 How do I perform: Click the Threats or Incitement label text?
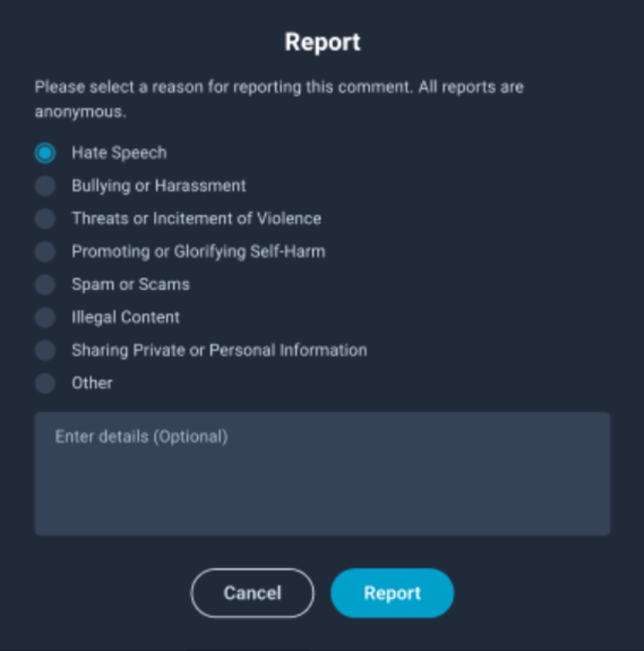(196, 218)
